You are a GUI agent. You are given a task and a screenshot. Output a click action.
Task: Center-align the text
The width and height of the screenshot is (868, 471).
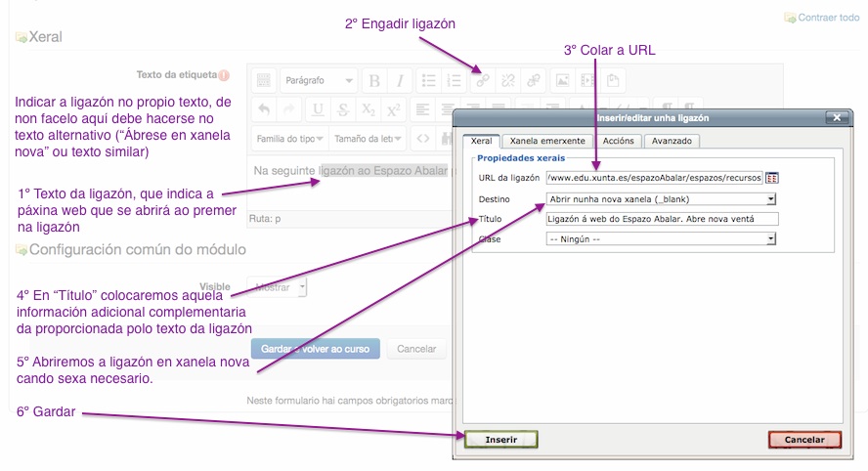(x=448, y=109)
